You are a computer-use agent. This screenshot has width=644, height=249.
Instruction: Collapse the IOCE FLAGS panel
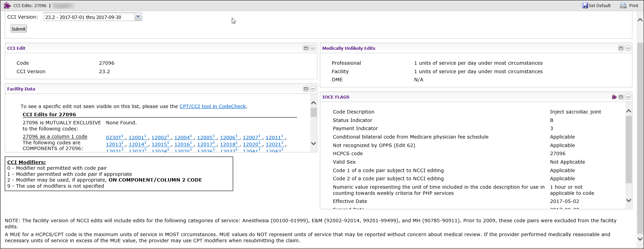(628, 97)
